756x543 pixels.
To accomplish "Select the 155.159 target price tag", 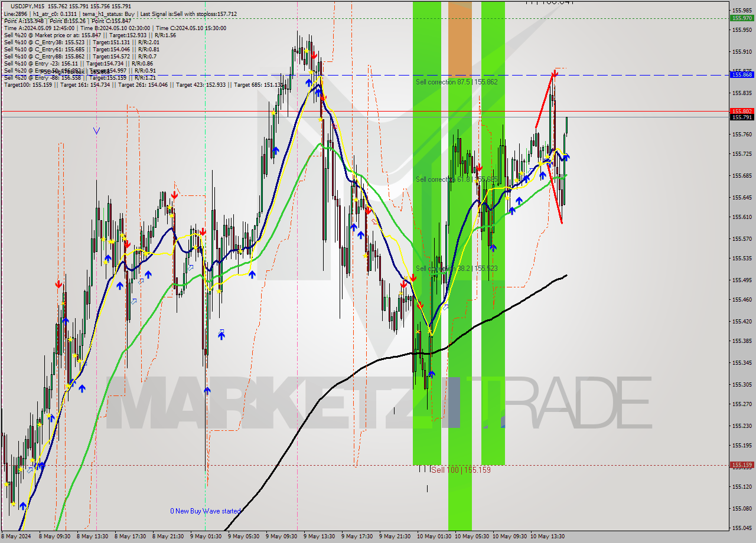I will (x=742, y=465).
